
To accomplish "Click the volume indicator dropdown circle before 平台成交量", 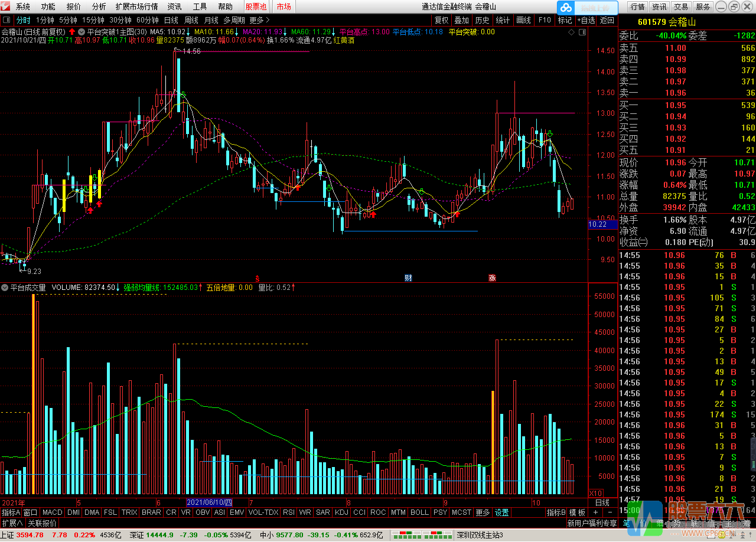I will (x=5, y=288).
